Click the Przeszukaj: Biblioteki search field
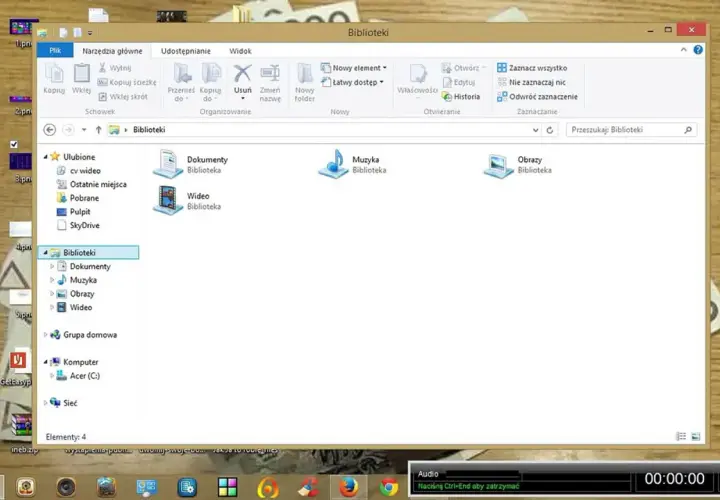The image size is (720, 500). coord(631,130)
